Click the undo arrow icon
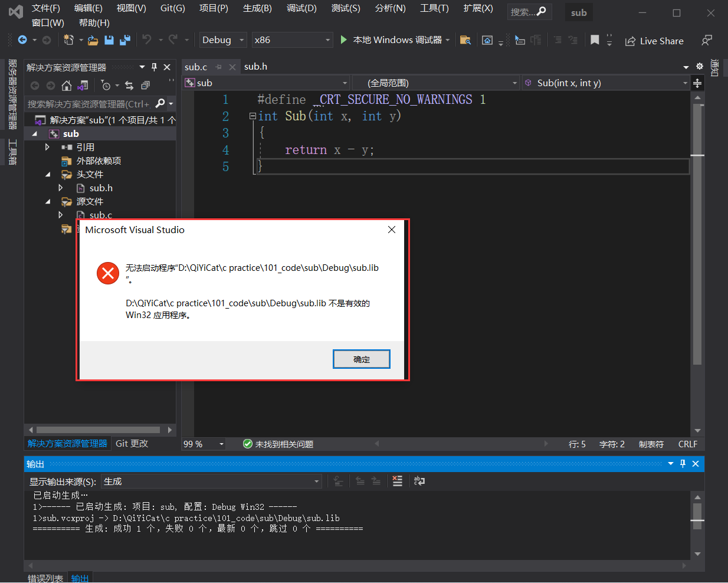Viewport: 728px width, 583px height. point(147,40)
